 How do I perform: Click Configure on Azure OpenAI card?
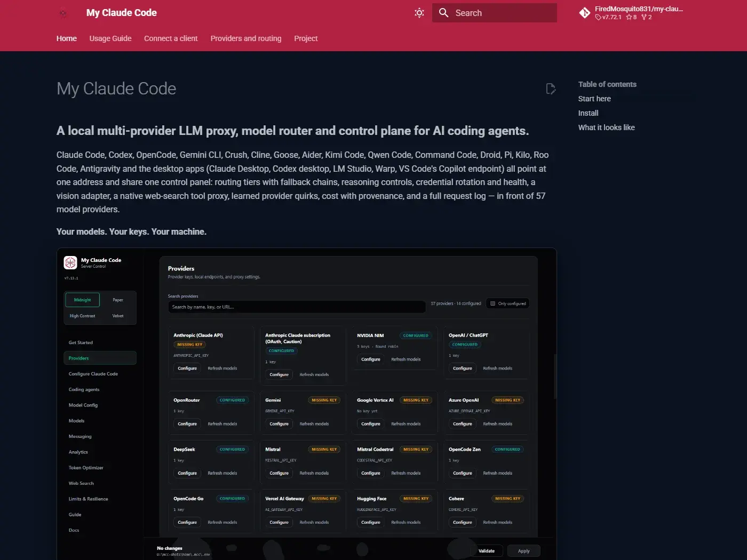[463, 424]
